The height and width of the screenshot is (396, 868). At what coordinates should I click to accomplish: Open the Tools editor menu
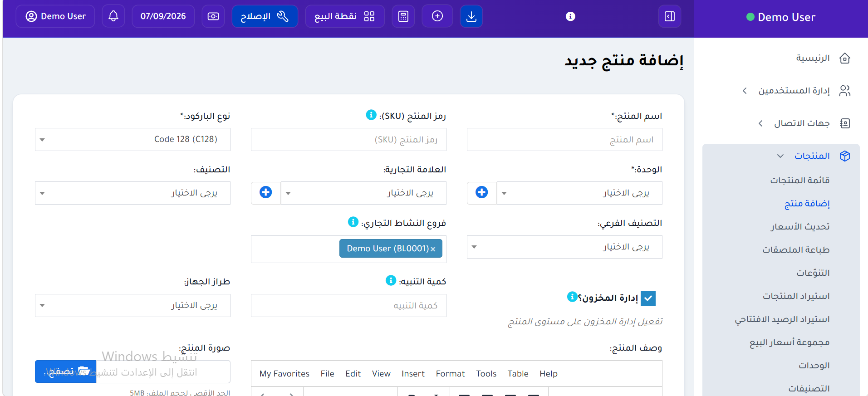pyautogui.click(x=486, y=374)
